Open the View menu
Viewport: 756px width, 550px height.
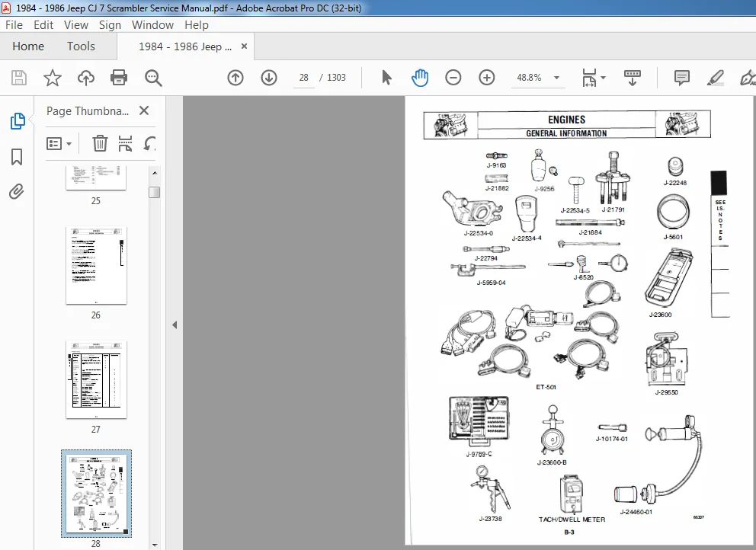tap(75, 25)
